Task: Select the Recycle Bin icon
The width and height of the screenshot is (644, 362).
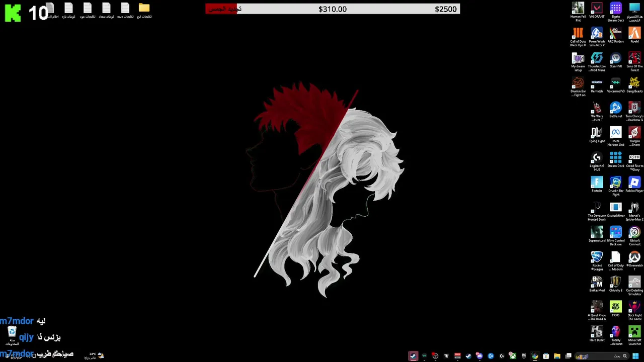Action: coord(12,336)
